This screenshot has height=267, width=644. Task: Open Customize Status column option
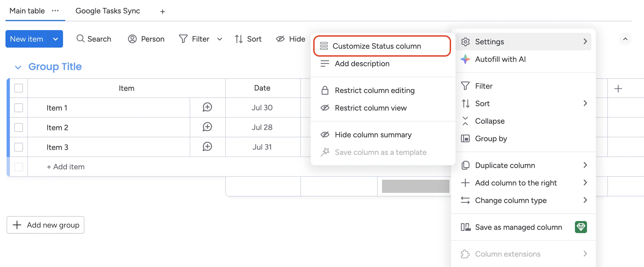[x=382, y=46]
